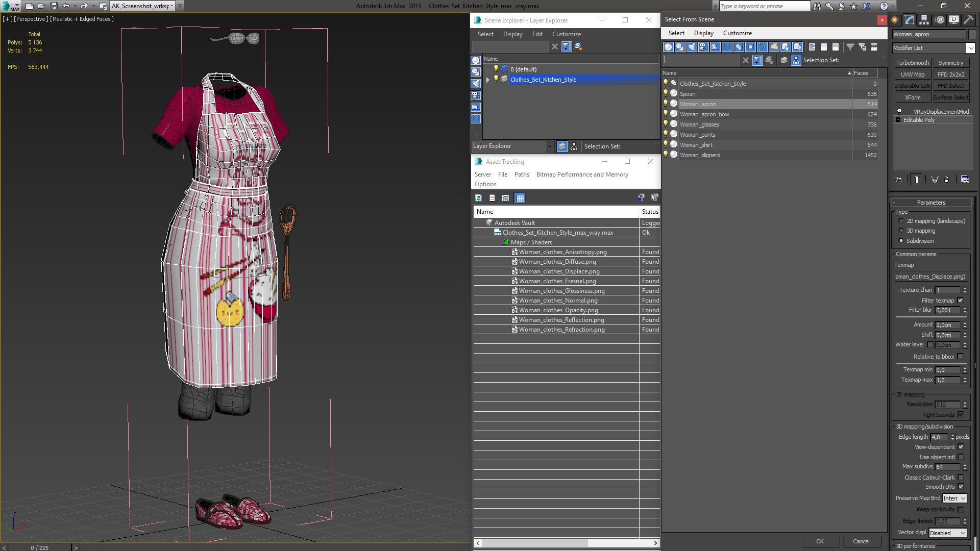The width and height of the screenshot is (980, 551).
Task: Toggle the View-dependent checkbox
Action: tap(961, 447)
